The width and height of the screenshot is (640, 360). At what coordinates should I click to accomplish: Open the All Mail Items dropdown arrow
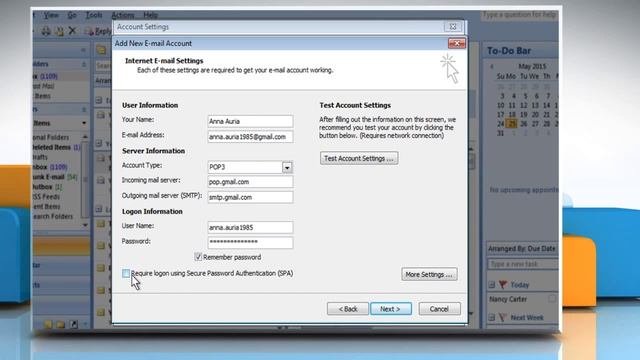[84, 123]
